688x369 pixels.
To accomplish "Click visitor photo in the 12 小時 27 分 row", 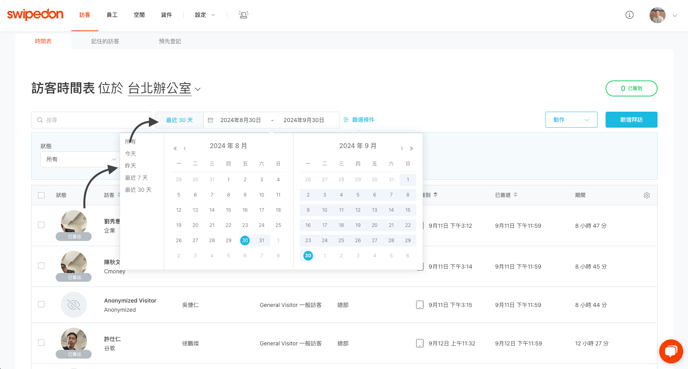I will click(74, 340).
